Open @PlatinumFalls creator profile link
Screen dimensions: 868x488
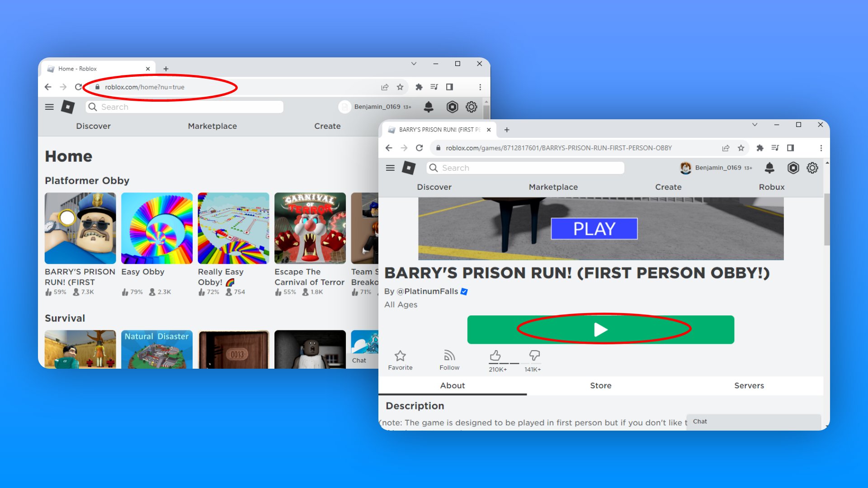tap(427, 291)
